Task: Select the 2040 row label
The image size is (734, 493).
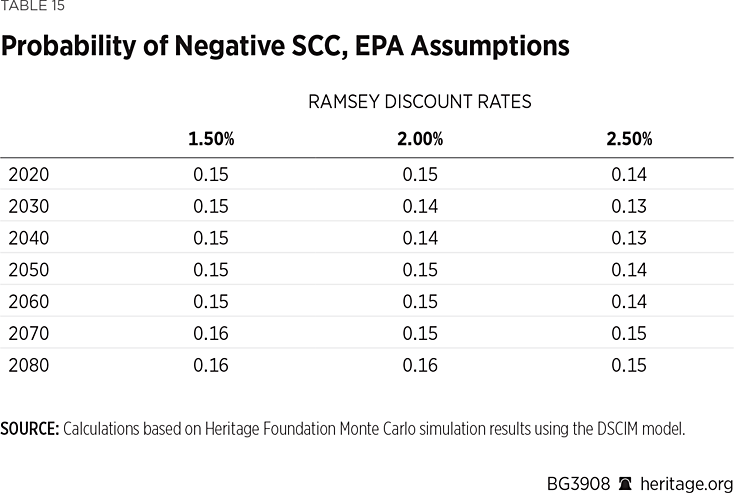Action: pyautogui.click(x=28, y=238)
